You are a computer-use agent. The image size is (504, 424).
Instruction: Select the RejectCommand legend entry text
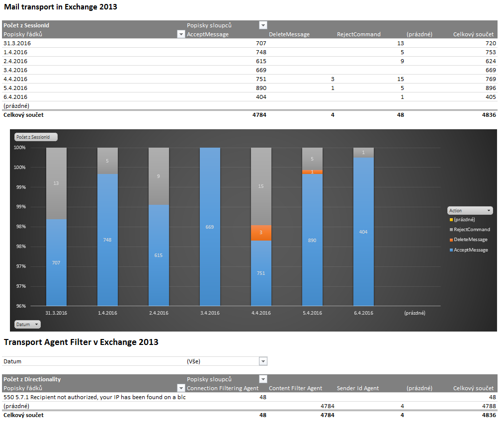coord(472,230)
